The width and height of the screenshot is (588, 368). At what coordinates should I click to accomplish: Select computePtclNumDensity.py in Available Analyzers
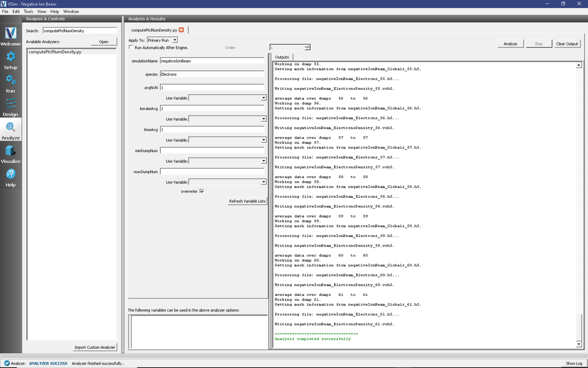(55, 52)
